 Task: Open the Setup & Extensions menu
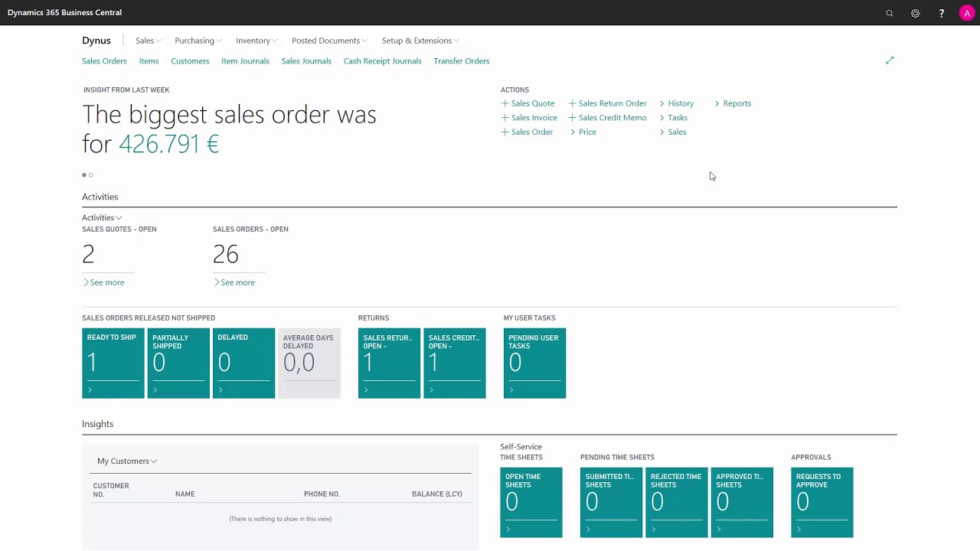click(420, 41)
